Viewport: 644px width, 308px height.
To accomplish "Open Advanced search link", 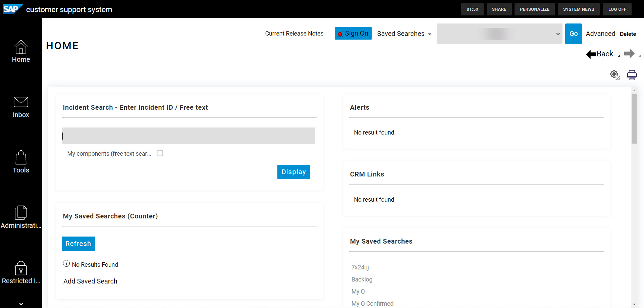I will (x=600, y=34).
